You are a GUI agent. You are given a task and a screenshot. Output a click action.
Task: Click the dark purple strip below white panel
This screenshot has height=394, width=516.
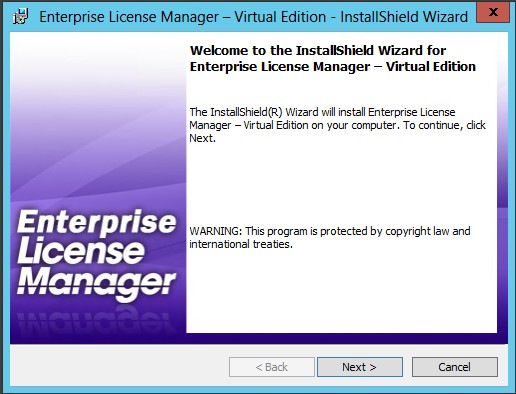341,338
